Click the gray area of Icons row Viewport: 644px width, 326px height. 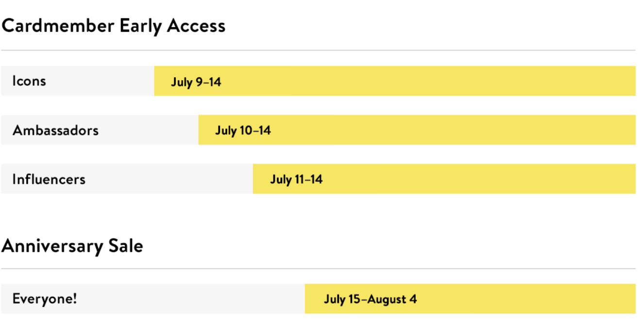click(78, 81)
